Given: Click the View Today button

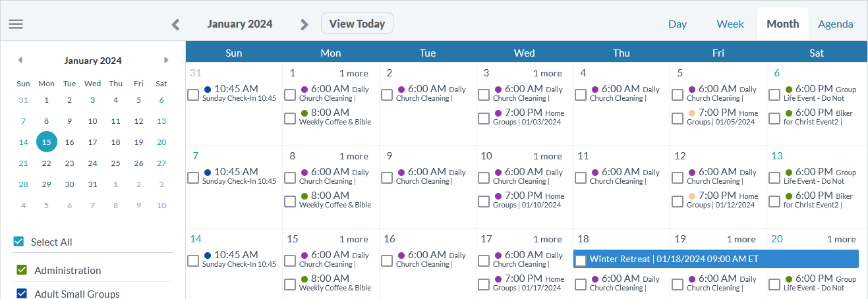Looking at the screenshot, I should click(x=357, y=24).
